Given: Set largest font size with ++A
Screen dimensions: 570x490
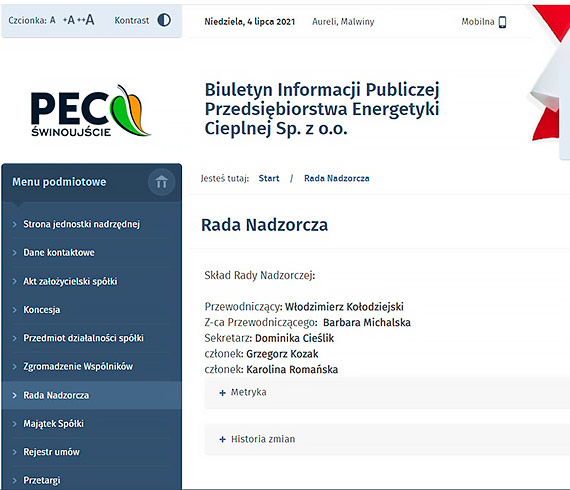Looking at the screenshot, I should [86, 19].
